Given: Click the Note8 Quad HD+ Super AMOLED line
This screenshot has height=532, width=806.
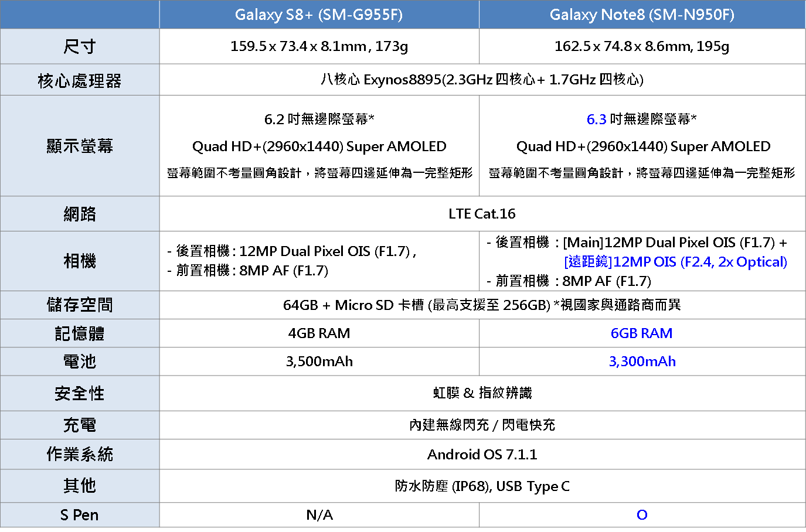Looking at the screenshot, I should [x=643, y=146].
